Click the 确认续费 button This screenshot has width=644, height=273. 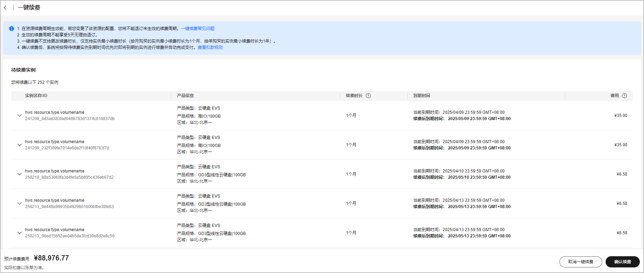tap(622, 262)
